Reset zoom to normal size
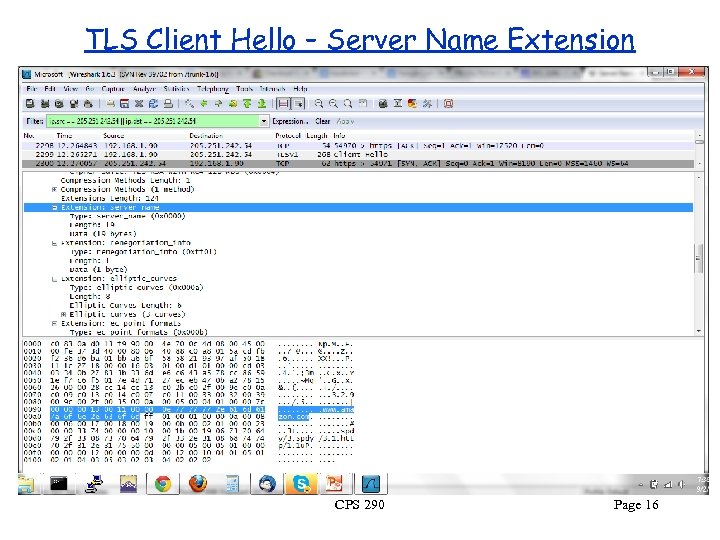This screenshot has height=540, width=720. tap(348, 104)
